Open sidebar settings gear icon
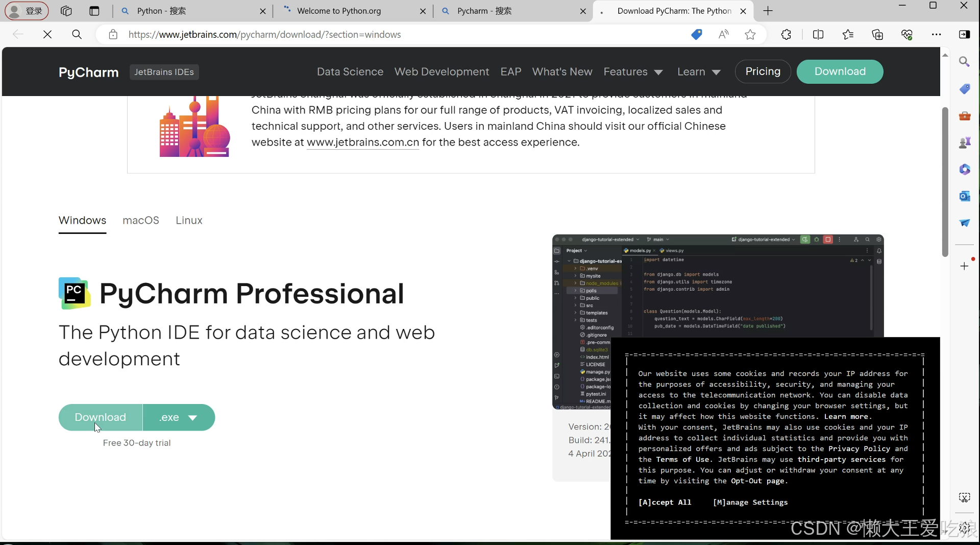 [x=965, y=528]
